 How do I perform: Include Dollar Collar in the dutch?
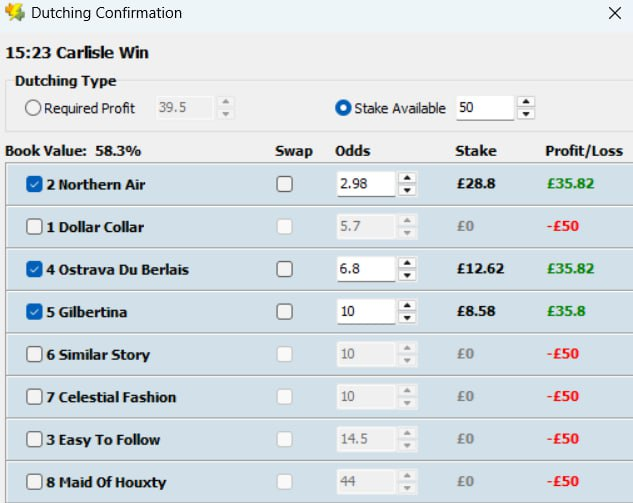35,227
